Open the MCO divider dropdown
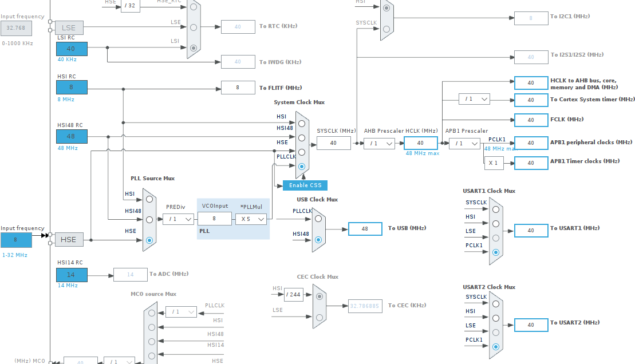 119,361
